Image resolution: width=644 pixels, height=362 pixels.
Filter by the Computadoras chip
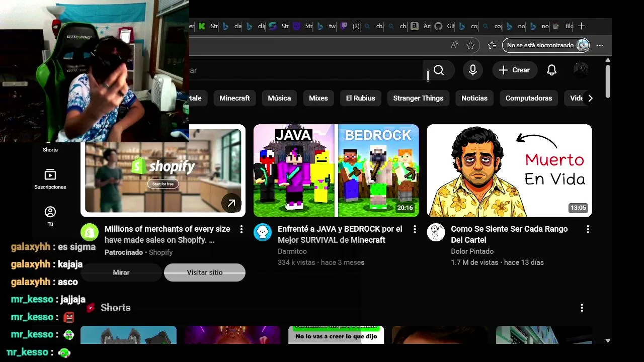click(529, 98)
